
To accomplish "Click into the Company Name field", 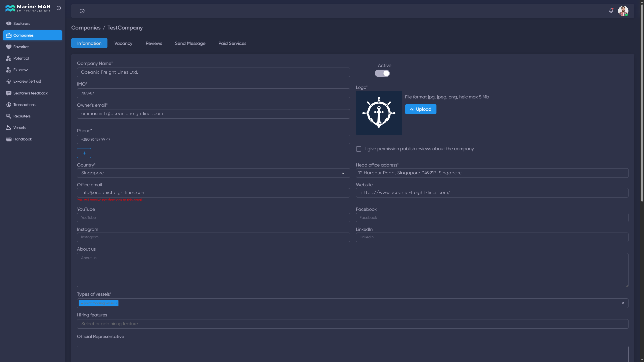I will [x=213, y=72].
